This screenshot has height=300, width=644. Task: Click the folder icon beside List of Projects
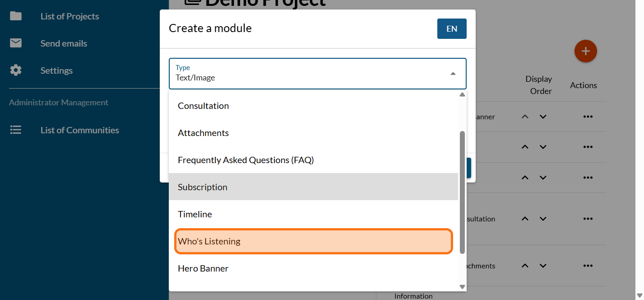tap(16, 16)
